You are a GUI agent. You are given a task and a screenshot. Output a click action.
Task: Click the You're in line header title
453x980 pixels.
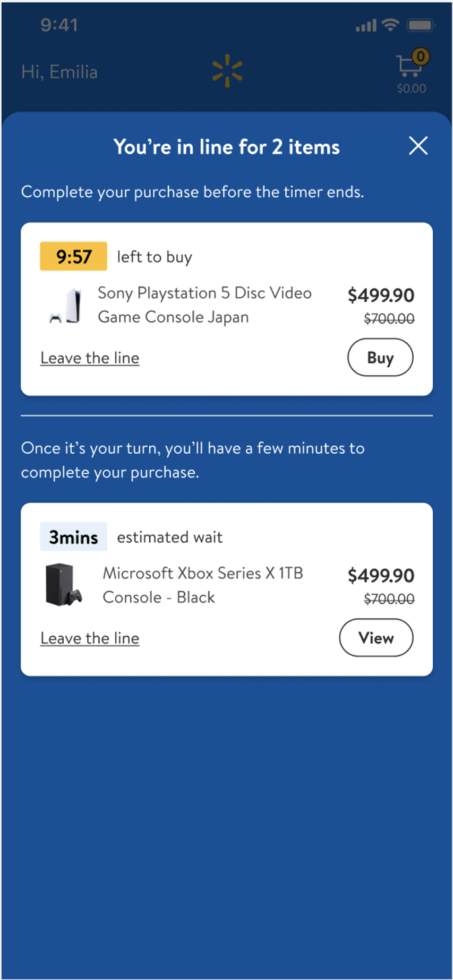(x=227, y=147)
